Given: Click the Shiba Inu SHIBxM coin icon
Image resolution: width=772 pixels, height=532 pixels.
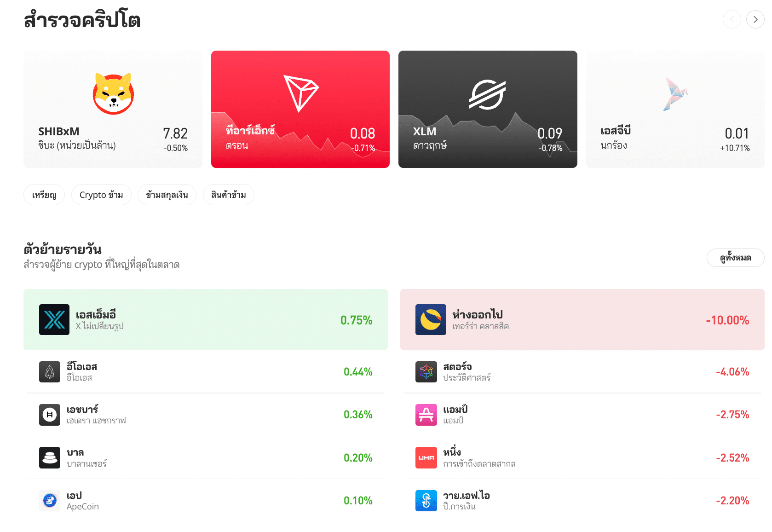Looking at the screenshot, I should (113, 94).
